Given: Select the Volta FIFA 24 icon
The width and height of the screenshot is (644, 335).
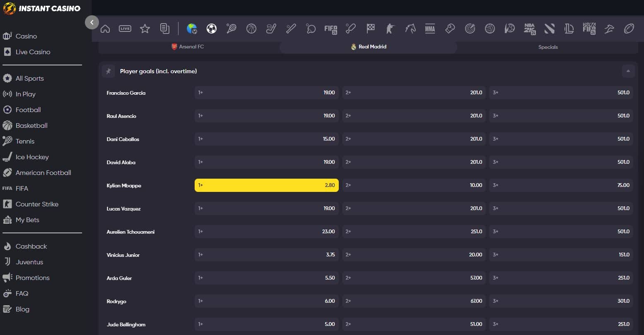Looking at the screenshot, I should (589, 29).
